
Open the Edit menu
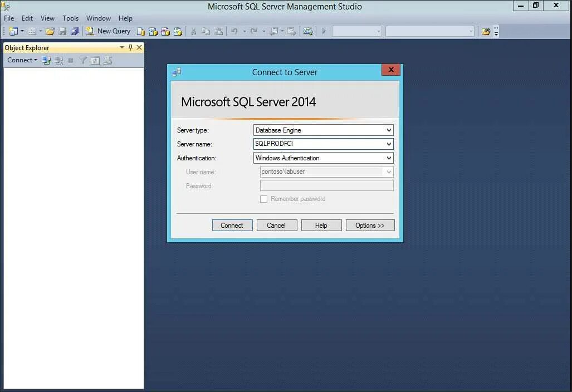click(27, 18)
